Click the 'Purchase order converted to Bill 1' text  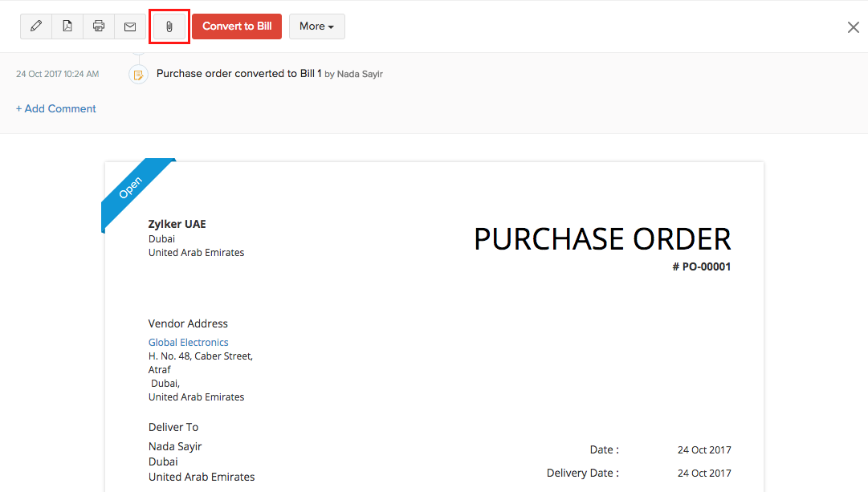coord(239,74)
